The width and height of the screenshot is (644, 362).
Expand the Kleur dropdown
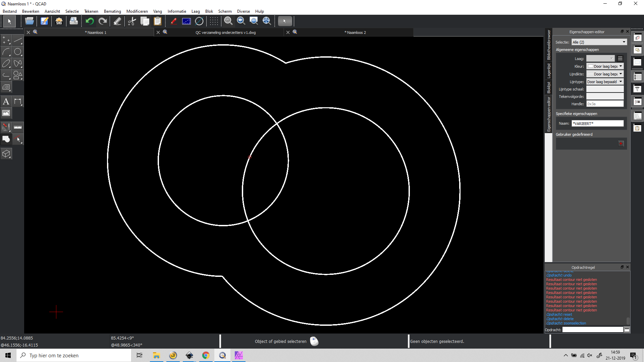coord(605,66)
